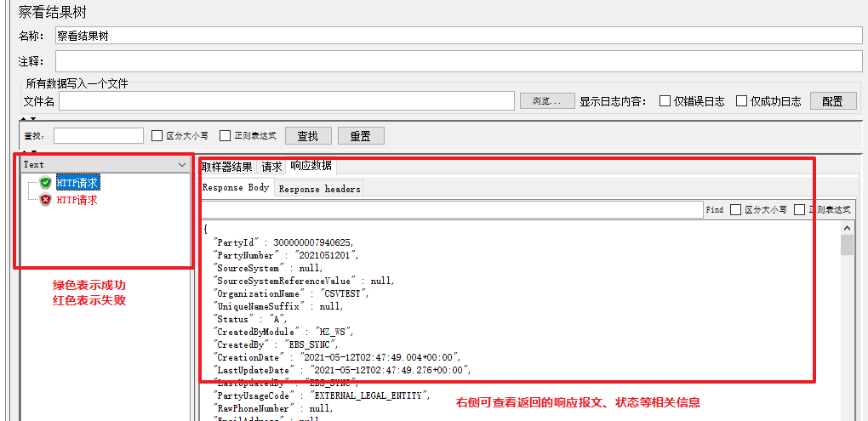This screenshot has width=868, height=421.
Task: Click the Find button in response panel
Action: pos(715,210)
